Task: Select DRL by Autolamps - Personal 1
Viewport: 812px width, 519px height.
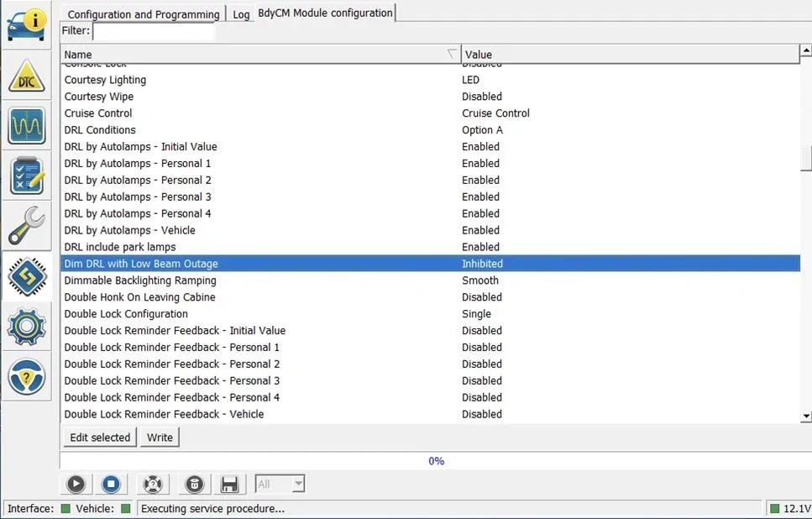Action: point(430,163)
